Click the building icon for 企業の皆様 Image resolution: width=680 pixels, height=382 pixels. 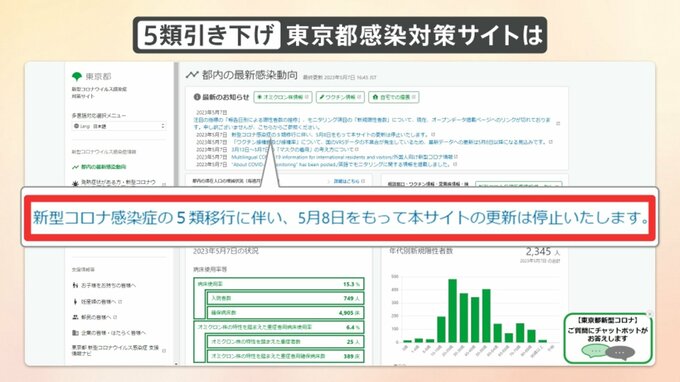tap(75, 333)
